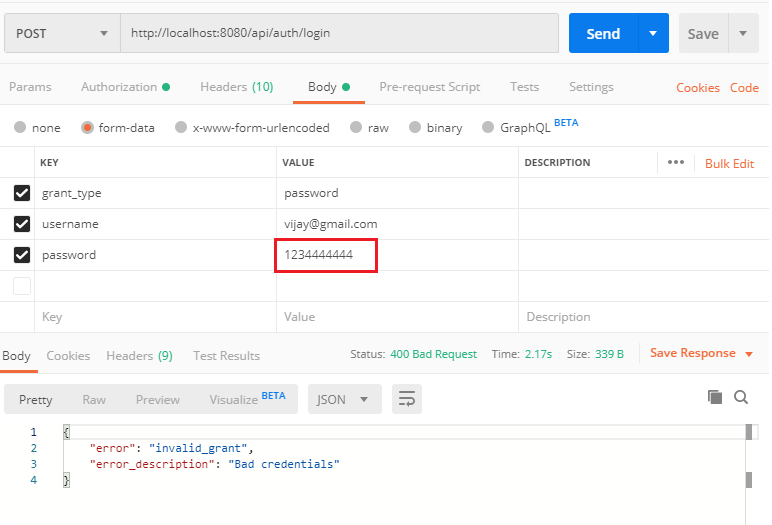Uncheck the grant_type parameter row
772x525 pixels.
(x=22, y=193)
